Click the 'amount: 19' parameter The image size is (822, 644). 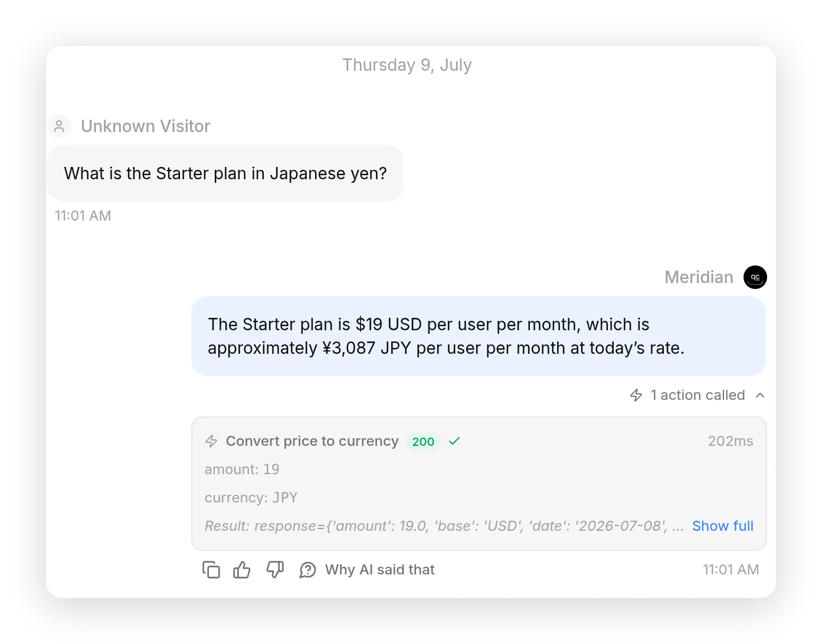(242, 469)
